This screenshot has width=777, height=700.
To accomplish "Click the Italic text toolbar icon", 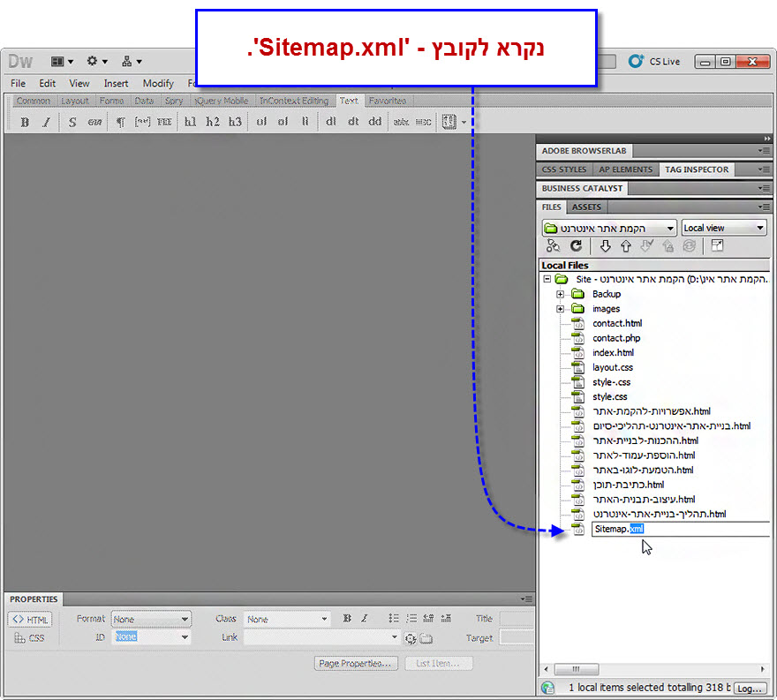I will point(46,122).
